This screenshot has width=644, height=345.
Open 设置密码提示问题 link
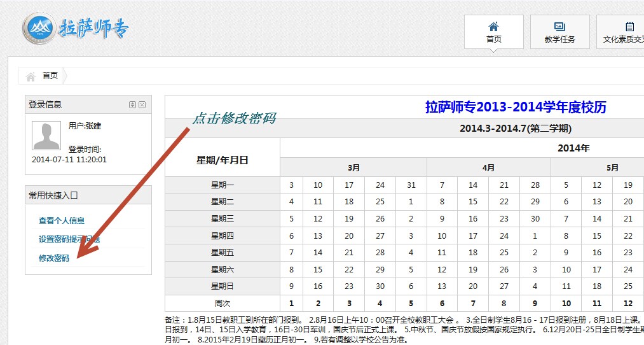(x=69, y=239)
